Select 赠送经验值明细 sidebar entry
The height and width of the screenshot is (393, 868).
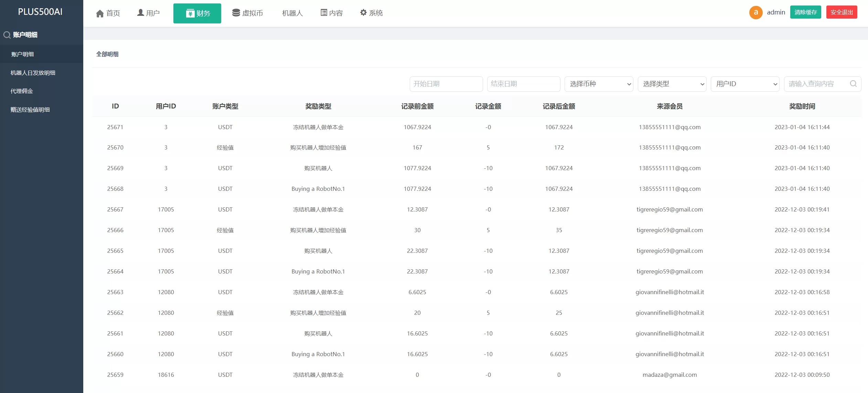pos(30,110)
